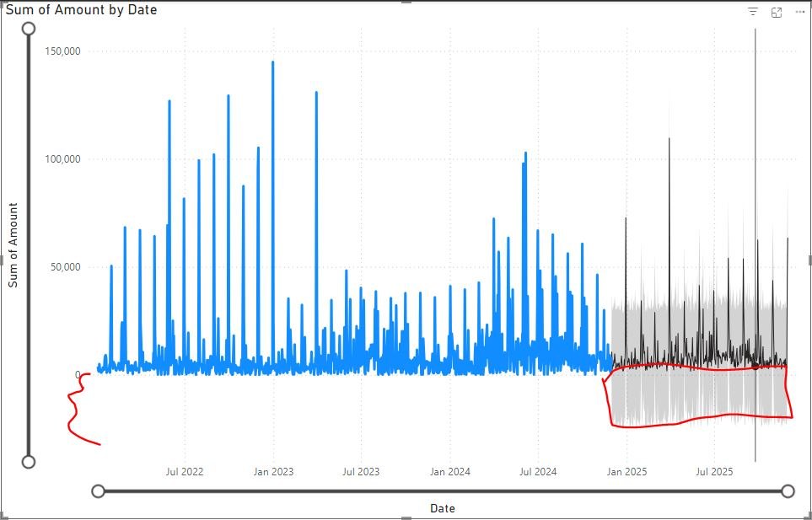This screenshot has height=520, width=812.
Task: Open the visual's Filters icon
Action: (753, 12)
